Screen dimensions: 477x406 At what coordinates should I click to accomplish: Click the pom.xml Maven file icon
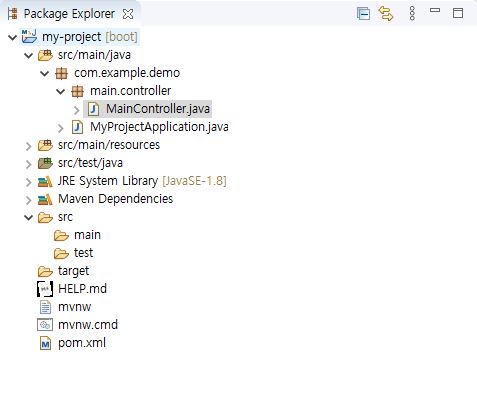tap(45, 343)
